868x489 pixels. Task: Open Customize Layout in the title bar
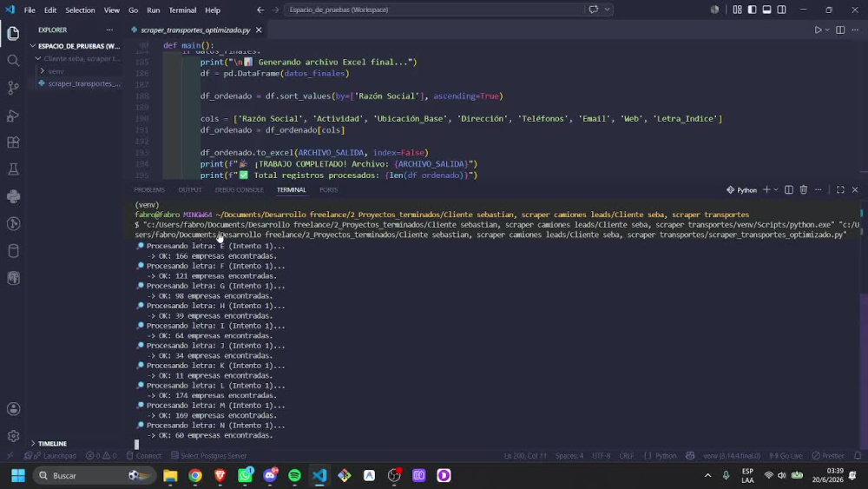737,10
